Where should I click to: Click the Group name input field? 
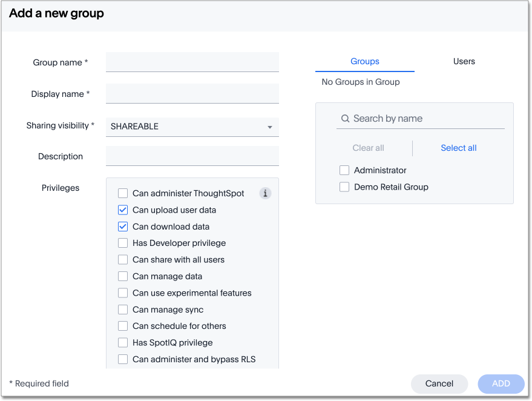coord(192,62)
